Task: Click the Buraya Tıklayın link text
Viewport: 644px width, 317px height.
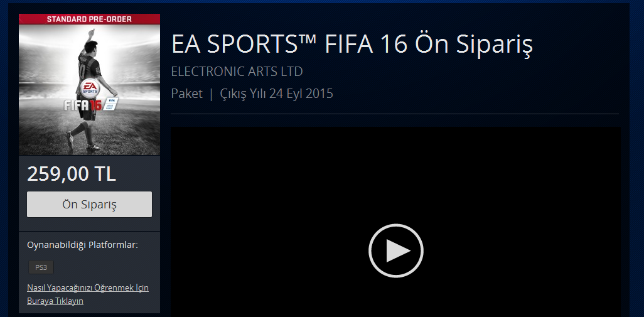Action: (55, 301)
